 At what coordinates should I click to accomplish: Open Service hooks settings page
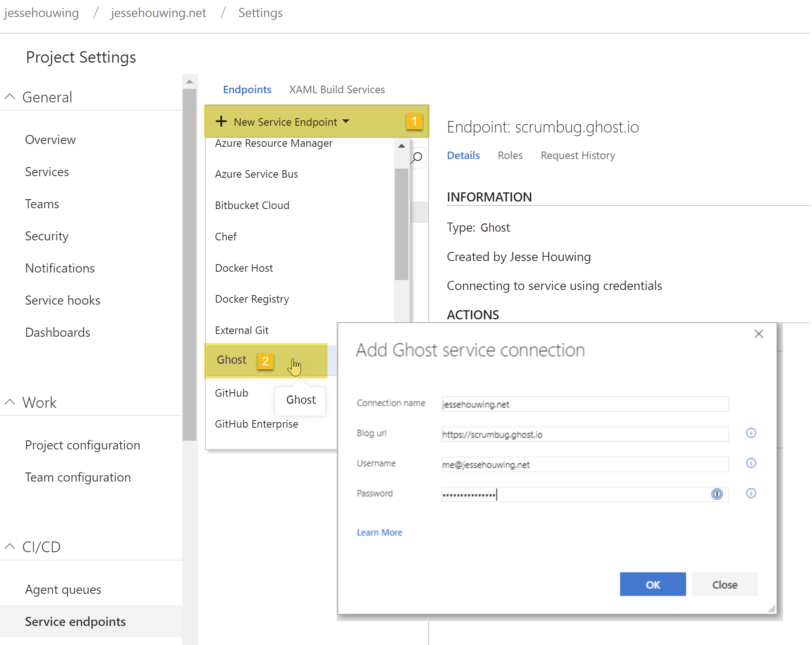coord(63,300)
